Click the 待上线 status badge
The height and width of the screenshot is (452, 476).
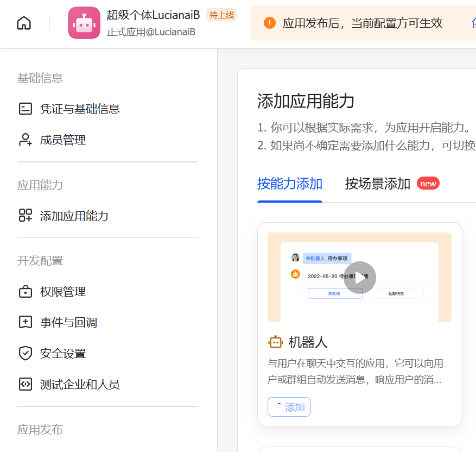click(221, 15)
